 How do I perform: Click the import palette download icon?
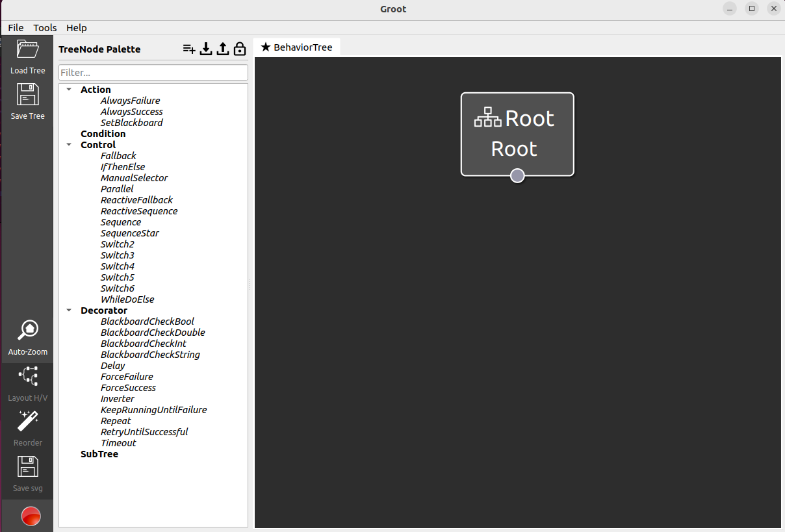[206, 49]
